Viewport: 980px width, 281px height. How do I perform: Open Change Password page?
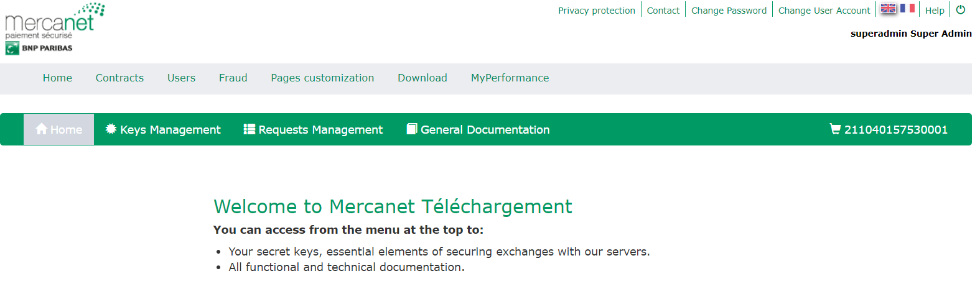pos(729,11)
